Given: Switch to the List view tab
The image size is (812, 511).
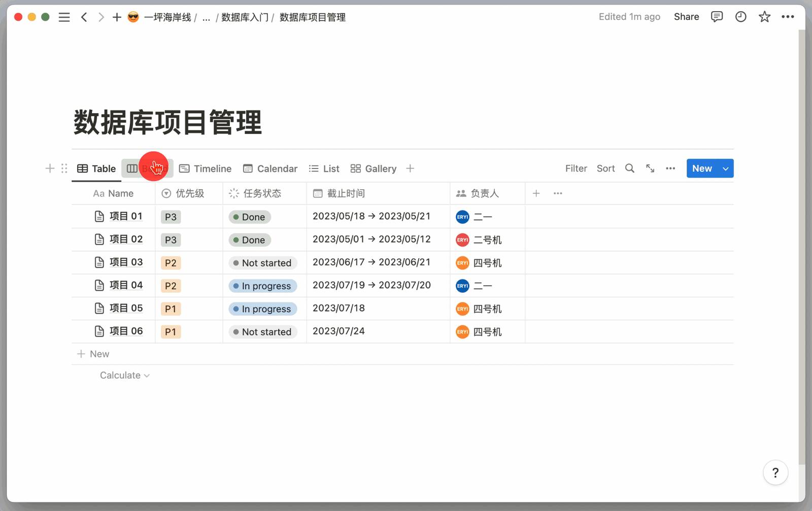Looking at the screenshot, I should pyautogui.click(x=324, y=168).
